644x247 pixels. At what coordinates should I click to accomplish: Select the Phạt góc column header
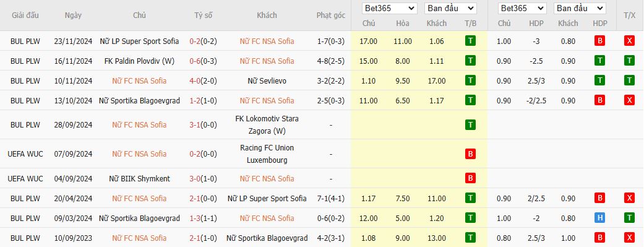(330, 15)
